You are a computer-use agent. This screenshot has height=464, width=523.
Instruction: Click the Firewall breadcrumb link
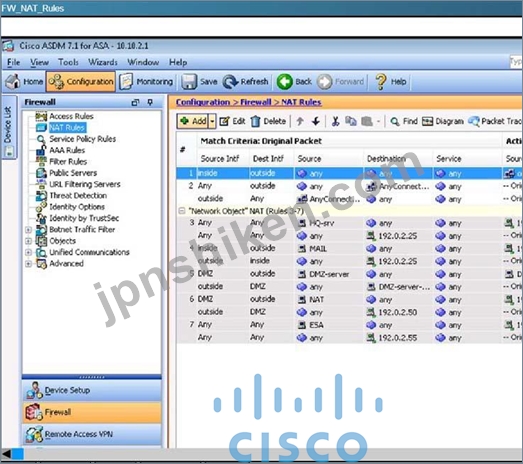coord(255,102)
